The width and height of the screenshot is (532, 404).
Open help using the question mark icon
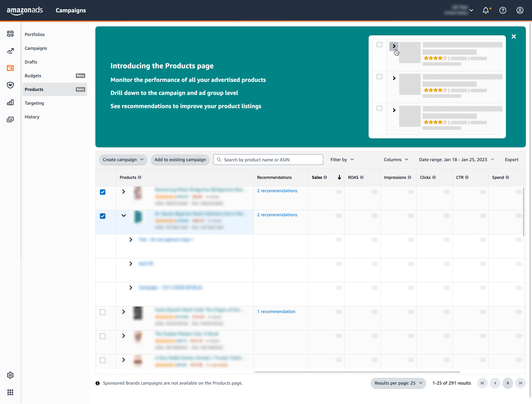[503, 10]
